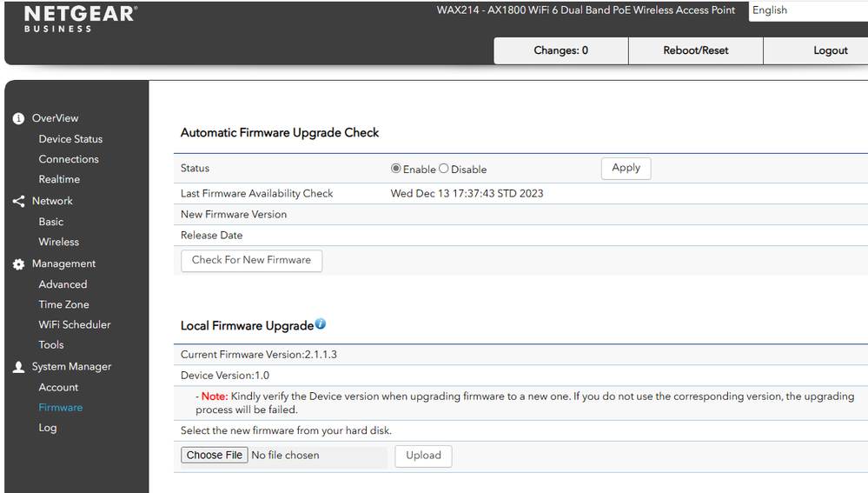The width and height of the screenshot is (868, 493).
Task: Open Log page in sidebar
Action: coord(48,428)
